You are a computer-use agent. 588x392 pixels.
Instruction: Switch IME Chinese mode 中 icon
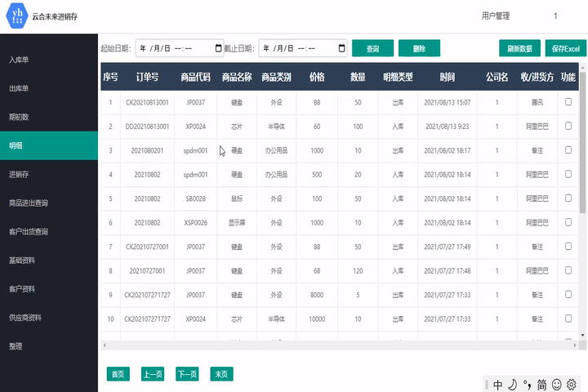click(x=497, y=384)
